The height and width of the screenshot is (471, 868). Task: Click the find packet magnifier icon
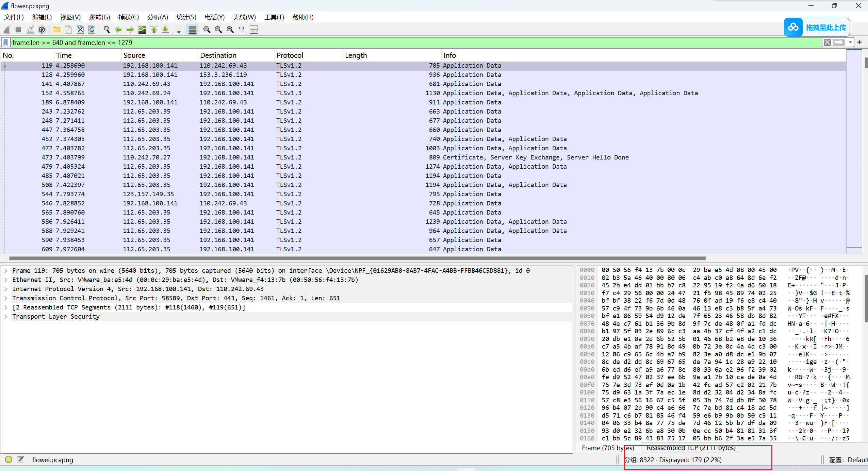tap(107, 30)
